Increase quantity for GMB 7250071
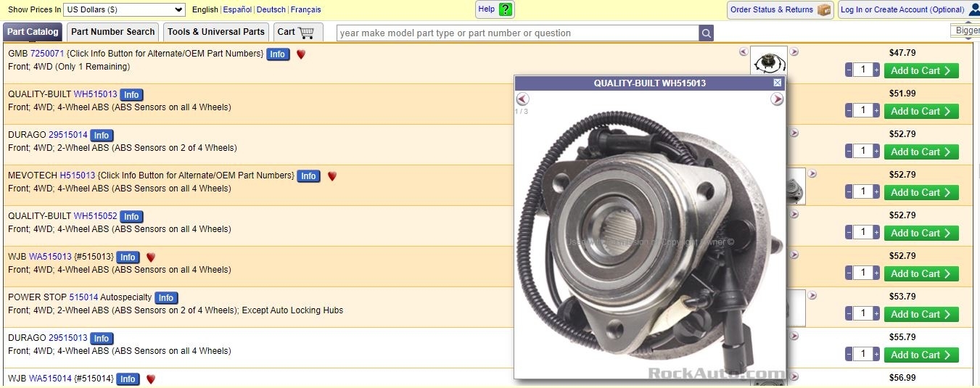 tap(876, 70)
